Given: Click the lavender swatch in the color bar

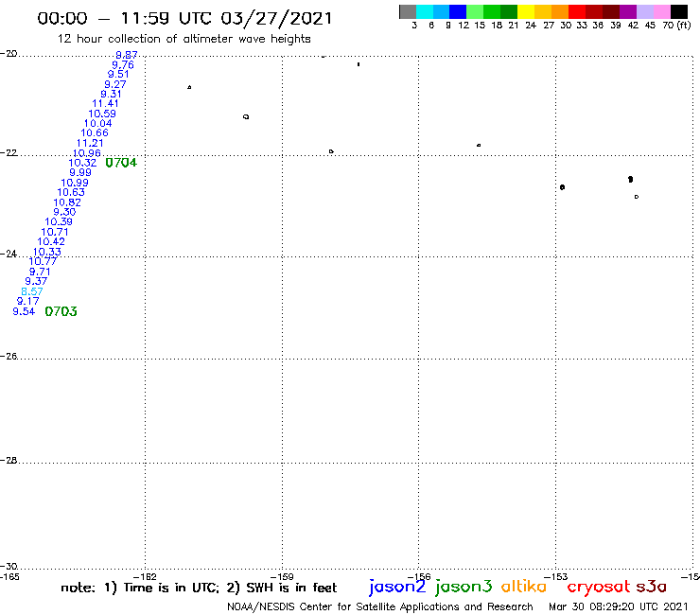Looking at the screenshot, I should point(644,11).
